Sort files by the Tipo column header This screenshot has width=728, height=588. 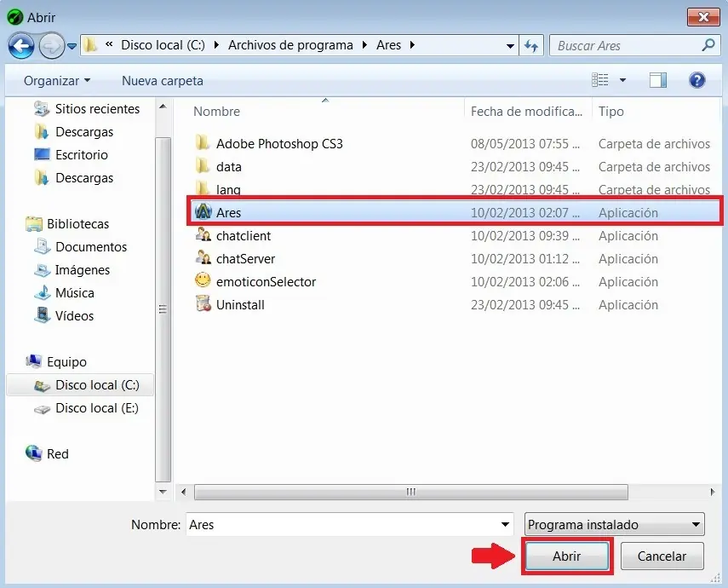click(x=611, y=112)
